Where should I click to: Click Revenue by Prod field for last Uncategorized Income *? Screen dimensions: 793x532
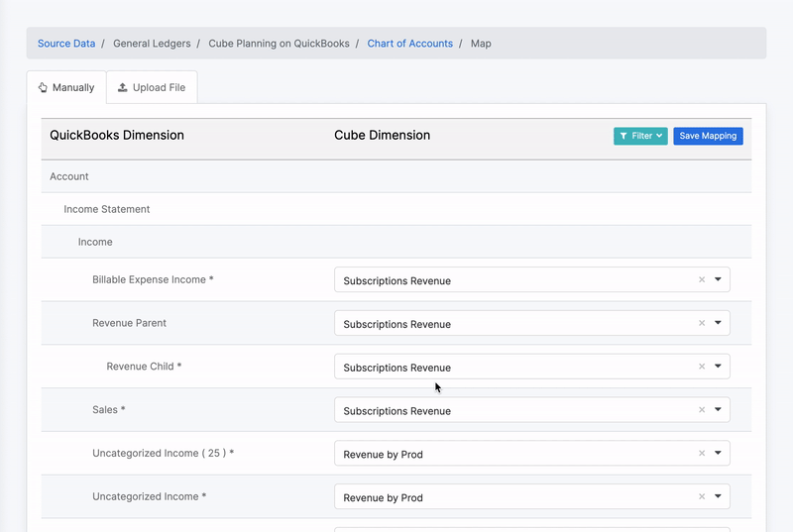(532, 496)
